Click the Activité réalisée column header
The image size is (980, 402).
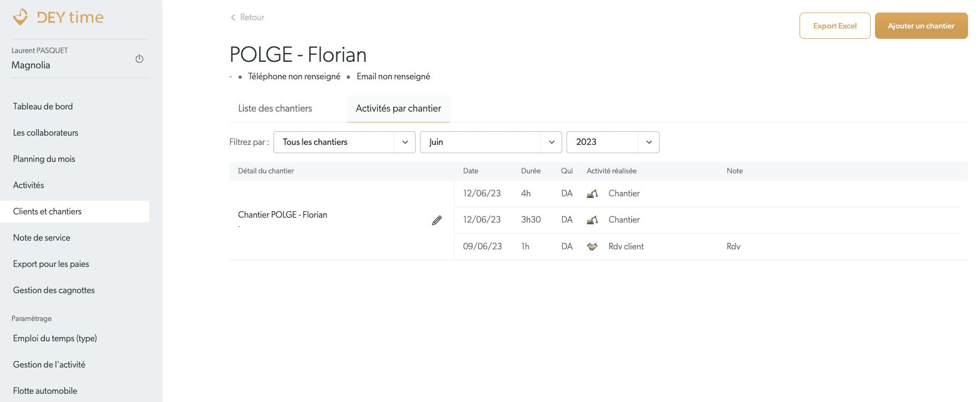611,171
